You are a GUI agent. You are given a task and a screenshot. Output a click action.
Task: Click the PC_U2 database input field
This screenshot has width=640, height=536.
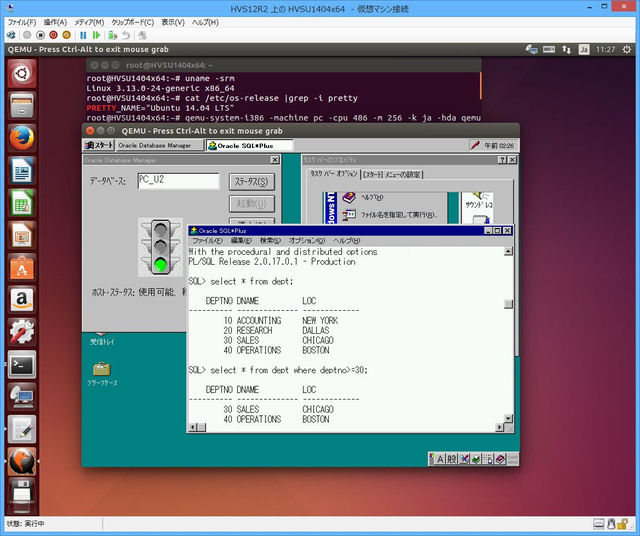tap(178, 181)
